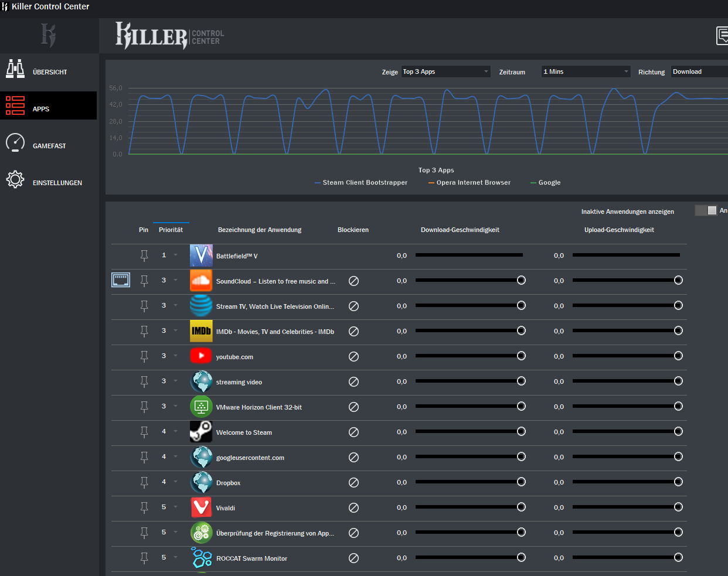
Task: Click the Überprüfung der Registrierung gears icon
Action: (201, 533)
